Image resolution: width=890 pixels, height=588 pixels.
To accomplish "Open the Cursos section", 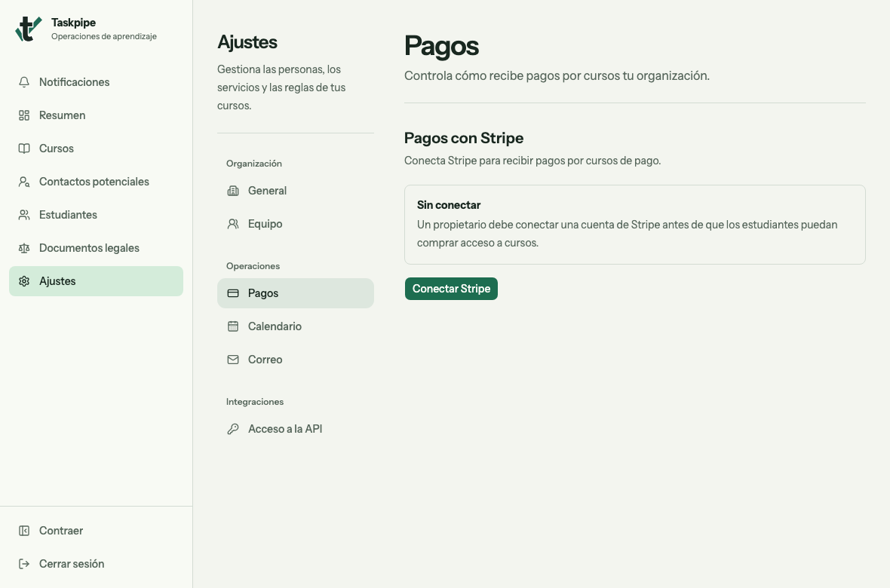I will (x=96, y=149).
